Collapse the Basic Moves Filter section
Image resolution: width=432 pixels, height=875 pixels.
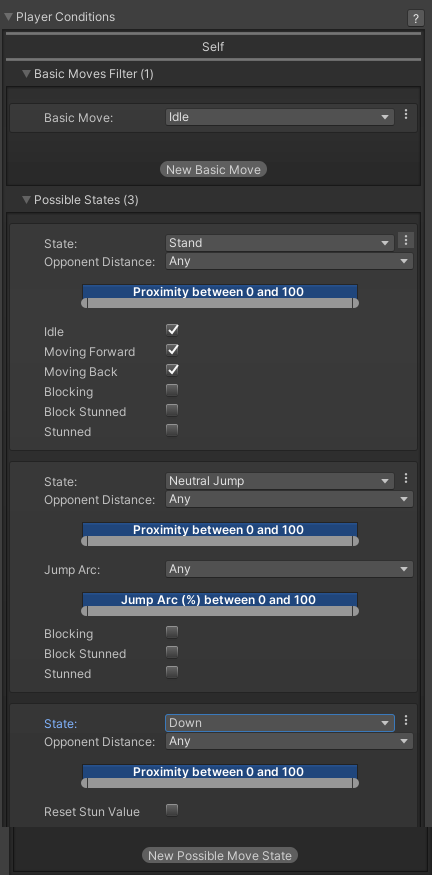coord(26,74)
